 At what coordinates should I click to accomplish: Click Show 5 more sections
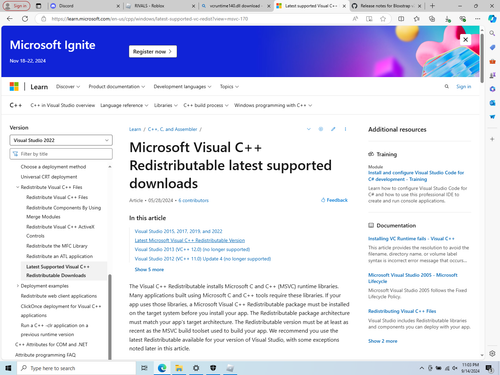(149, 269)
